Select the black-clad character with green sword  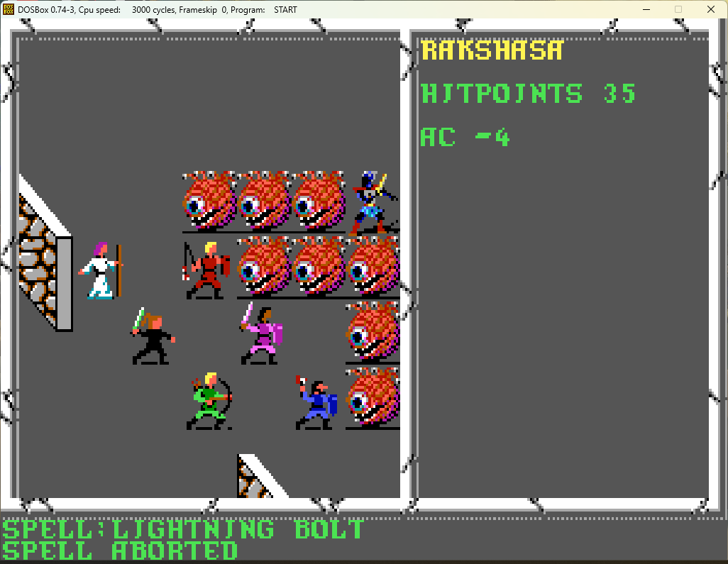tap(153, 336)
